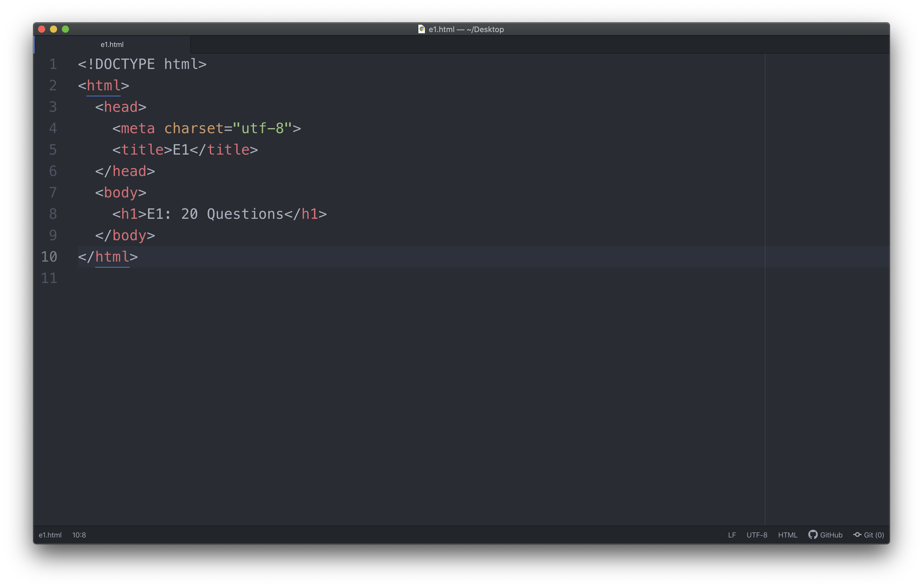Click the closing body tag

125,235
